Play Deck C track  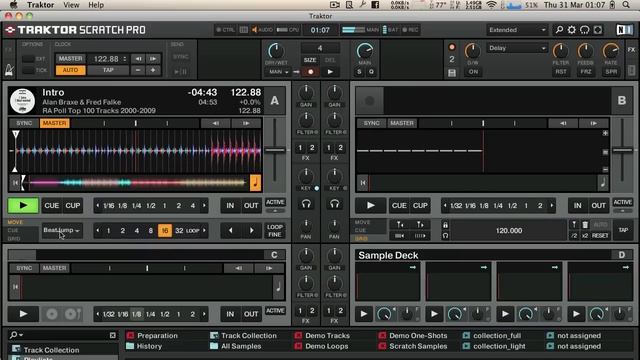(23, 314)
